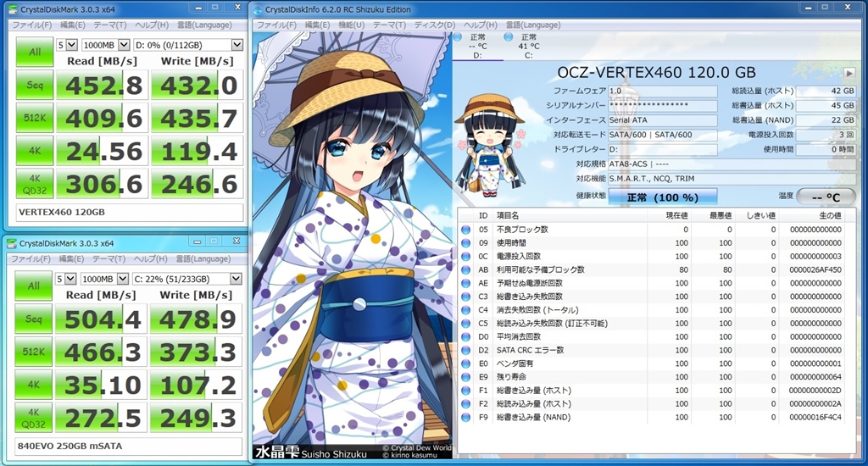This screenshot has height=466, width=868.
Task: Open 編集(E) menu in top CrystalDiskMark window
Action: click(73, 25)
